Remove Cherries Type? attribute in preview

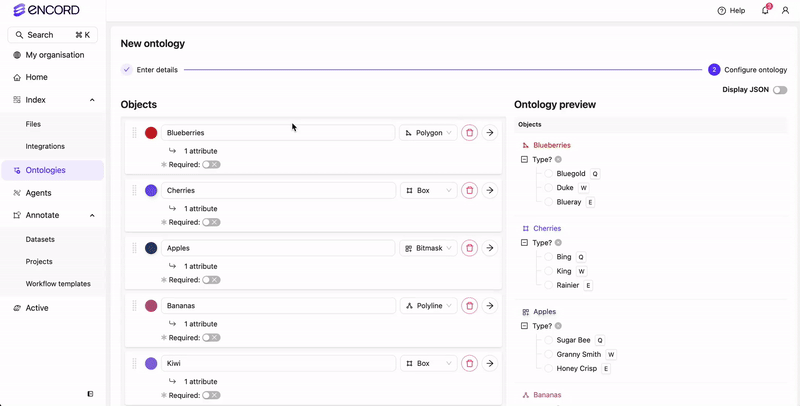point(558,242)
